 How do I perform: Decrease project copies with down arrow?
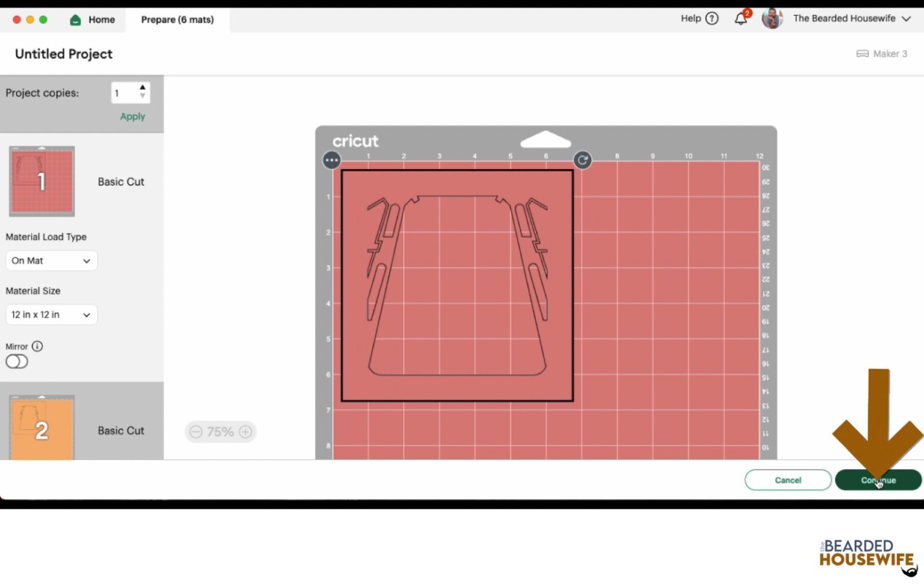[x=143, y=96]
